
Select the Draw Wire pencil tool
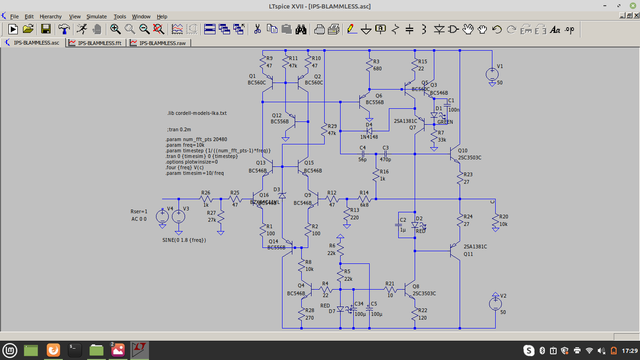[x=351, y=29]
